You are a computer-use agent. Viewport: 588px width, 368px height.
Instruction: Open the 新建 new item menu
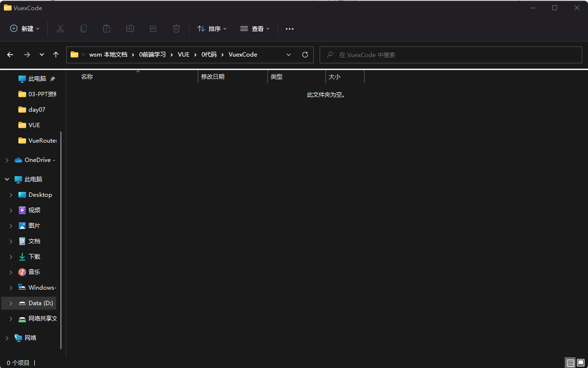pos(24,29)
